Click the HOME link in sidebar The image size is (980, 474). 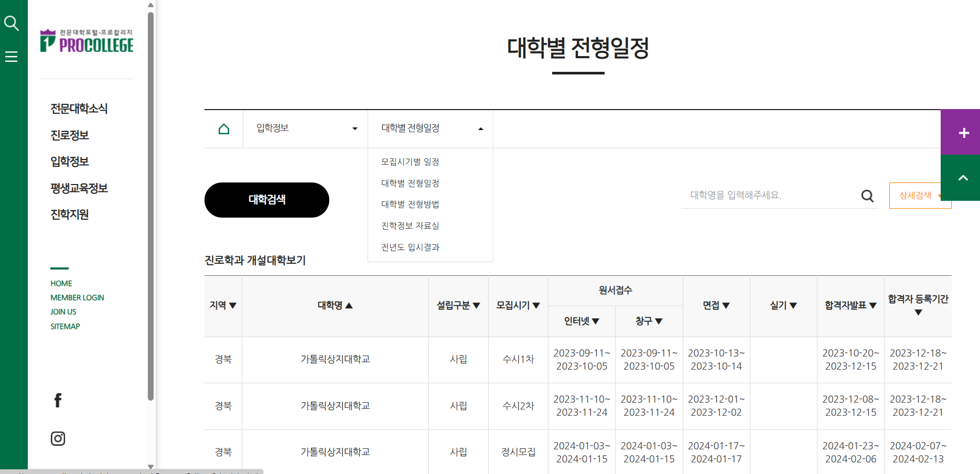[61, 284]
